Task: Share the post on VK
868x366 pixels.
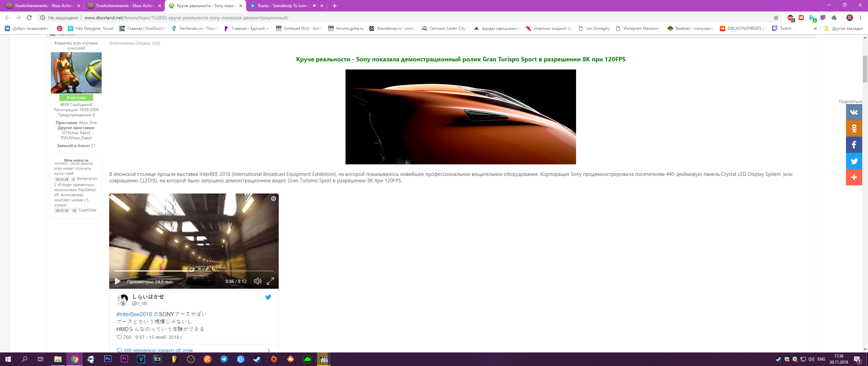Action: 854,112
